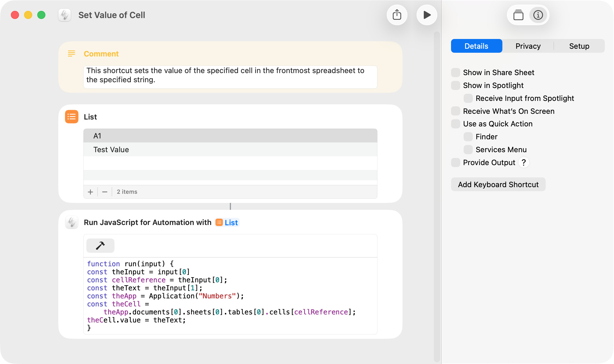Click the orange List action icon
Image resolution: width=614 pixels, height=364 pixels.
pos(71,117)
